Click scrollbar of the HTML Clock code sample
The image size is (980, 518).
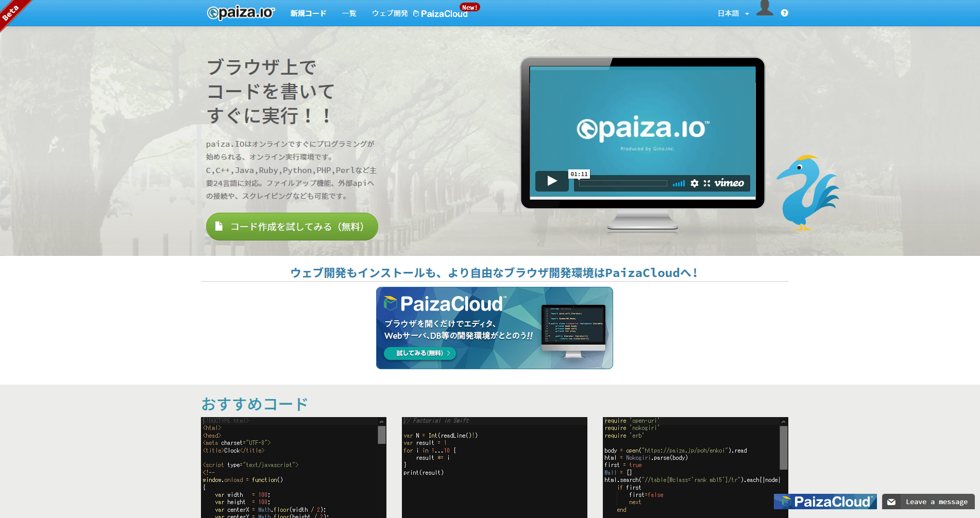(382, 435)
